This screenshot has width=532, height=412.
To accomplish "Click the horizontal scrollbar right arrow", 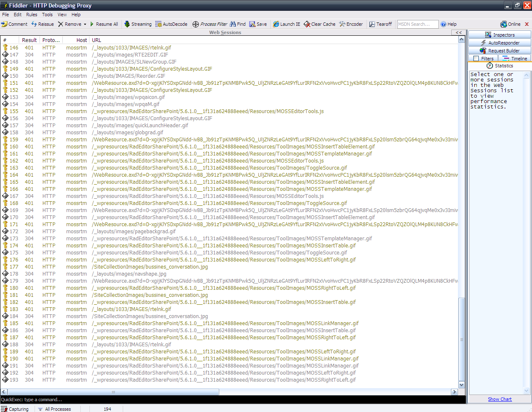I will pyautogui.click(x=454, y=392).
